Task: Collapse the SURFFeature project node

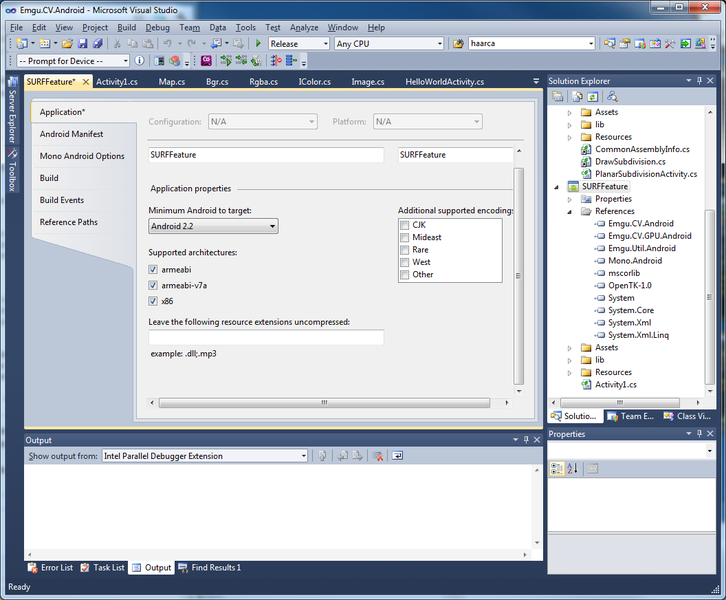Action: [557, 187]
